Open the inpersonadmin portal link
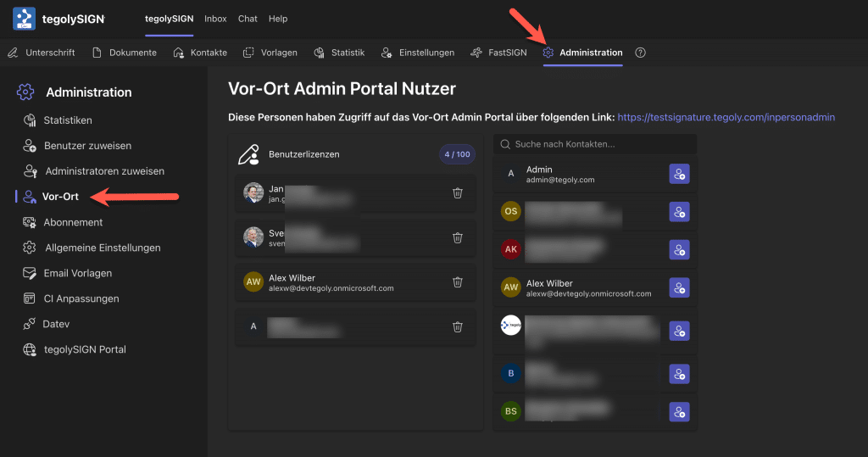The image size is (868, 457). click(x=726, y=117)
